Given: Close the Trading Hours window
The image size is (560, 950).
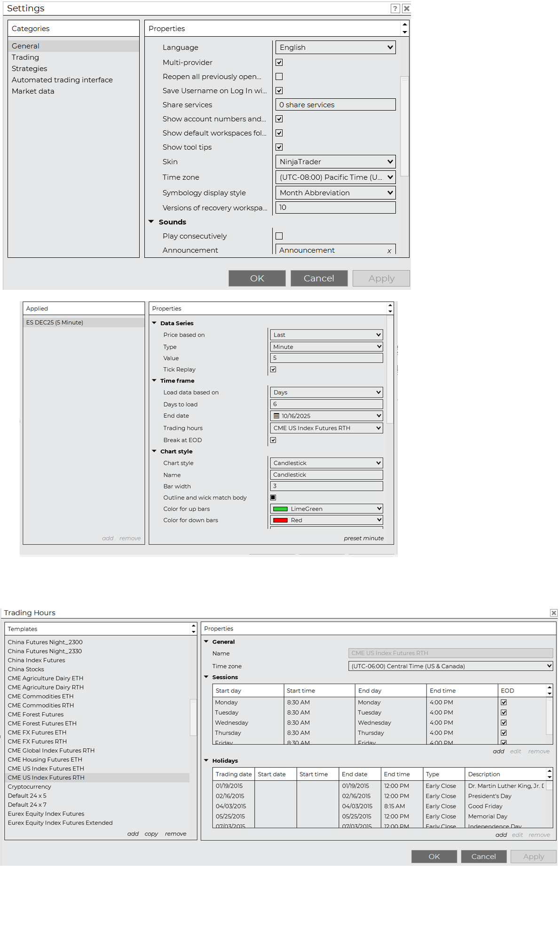Looking at the screenshot, I should tap(553, 613).
